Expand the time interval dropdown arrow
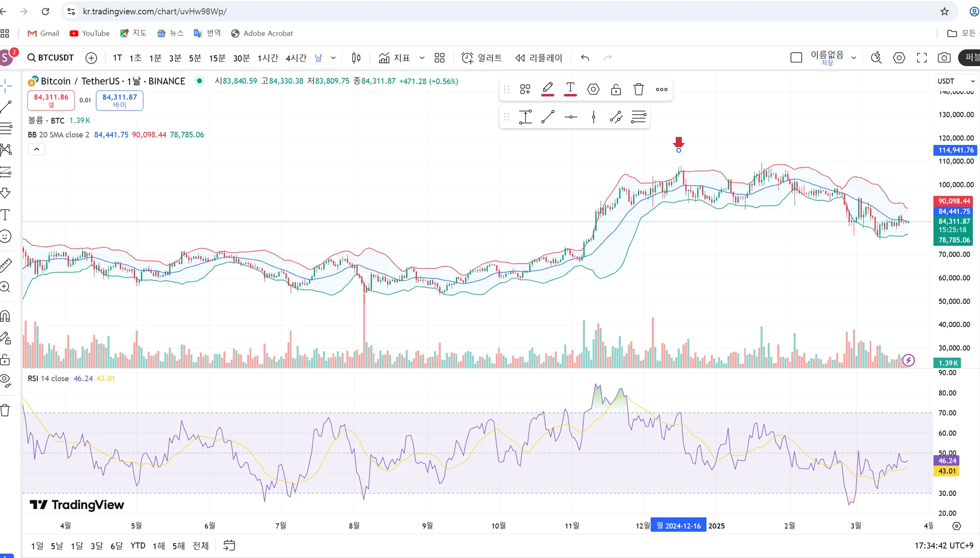This screenshot has height=558, width=980. 333,58
